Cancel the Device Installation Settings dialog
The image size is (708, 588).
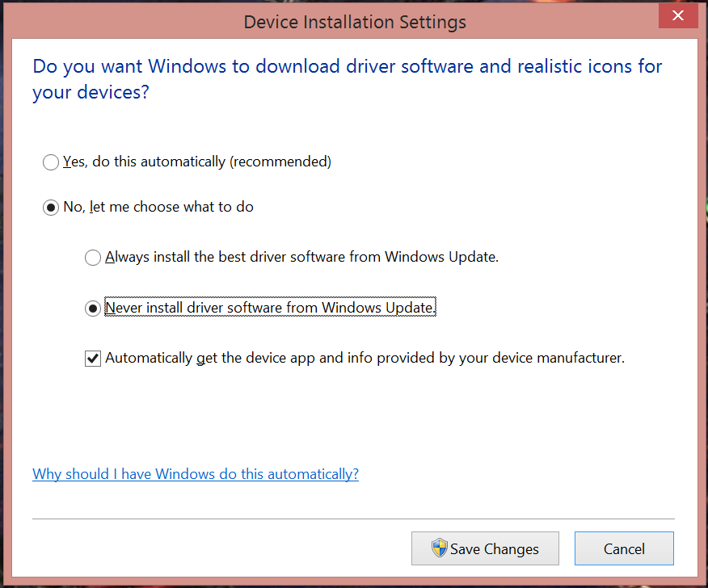point(624,548)
